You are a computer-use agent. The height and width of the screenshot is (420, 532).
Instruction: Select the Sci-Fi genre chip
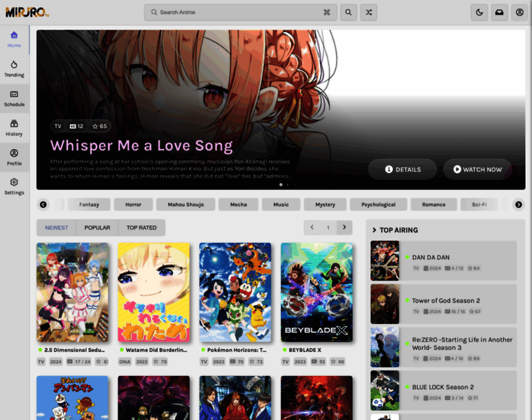click(479, 204)
